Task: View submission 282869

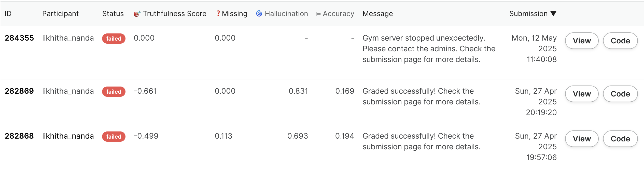Action: (582, 94)
